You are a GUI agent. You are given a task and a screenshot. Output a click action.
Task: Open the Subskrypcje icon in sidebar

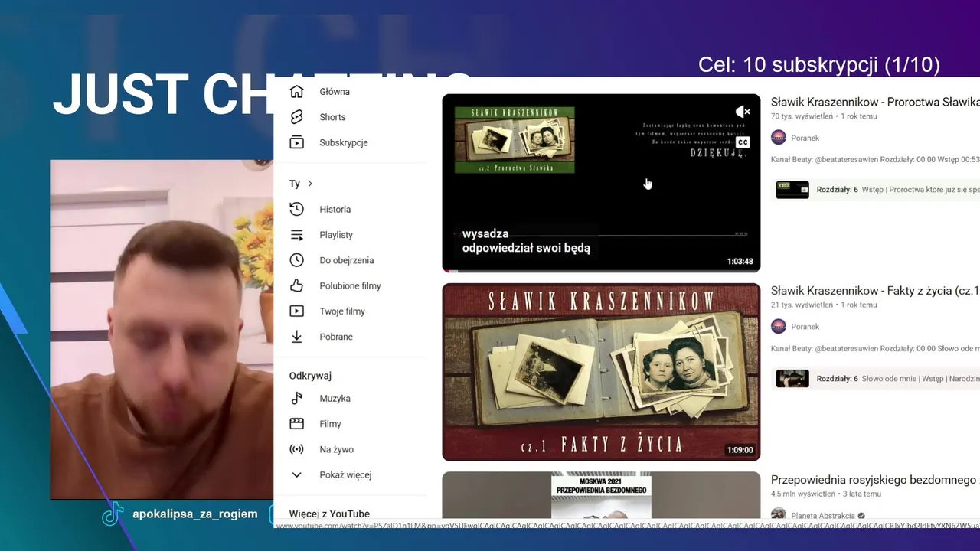click(x=297, y=142)
